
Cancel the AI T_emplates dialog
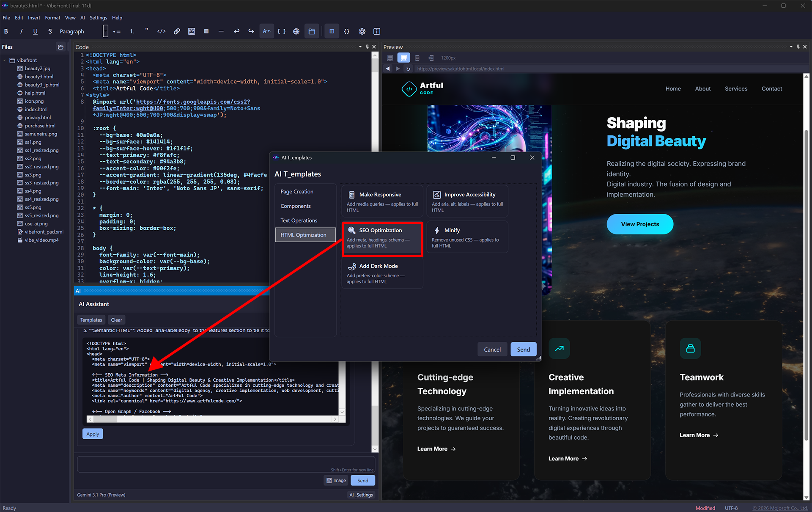(492, 349)
